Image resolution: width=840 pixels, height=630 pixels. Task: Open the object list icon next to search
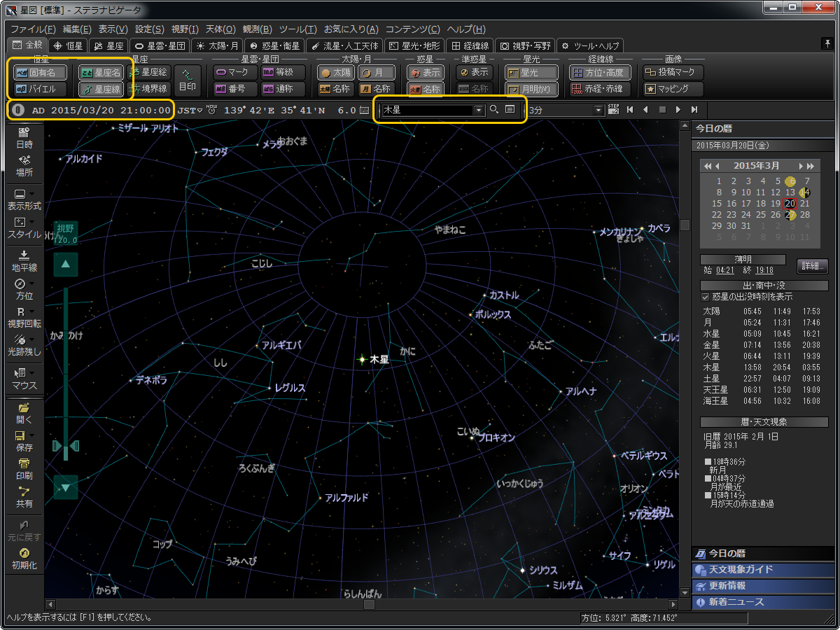coord(510,110)
